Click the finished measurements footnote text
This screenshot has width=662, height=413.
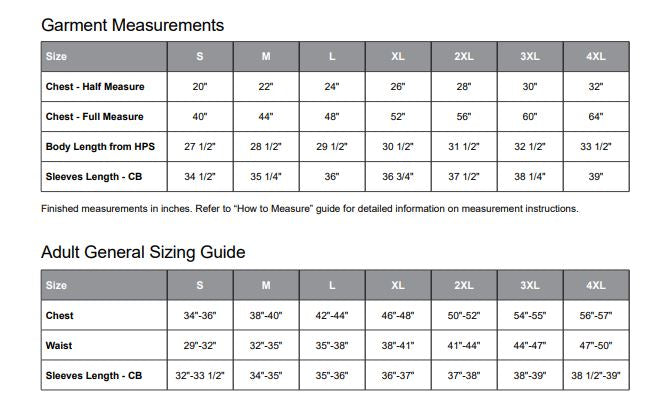point(309,209)
